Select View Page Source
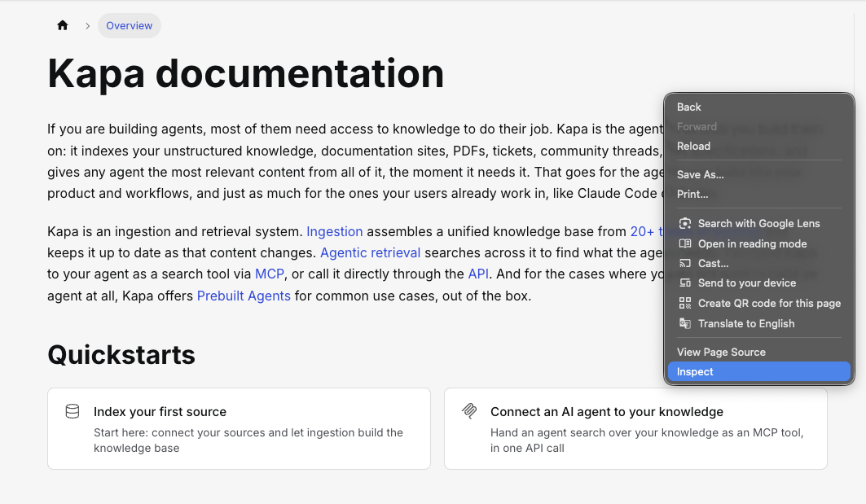This screenshot has height=504, width=866. coord(758,353)
